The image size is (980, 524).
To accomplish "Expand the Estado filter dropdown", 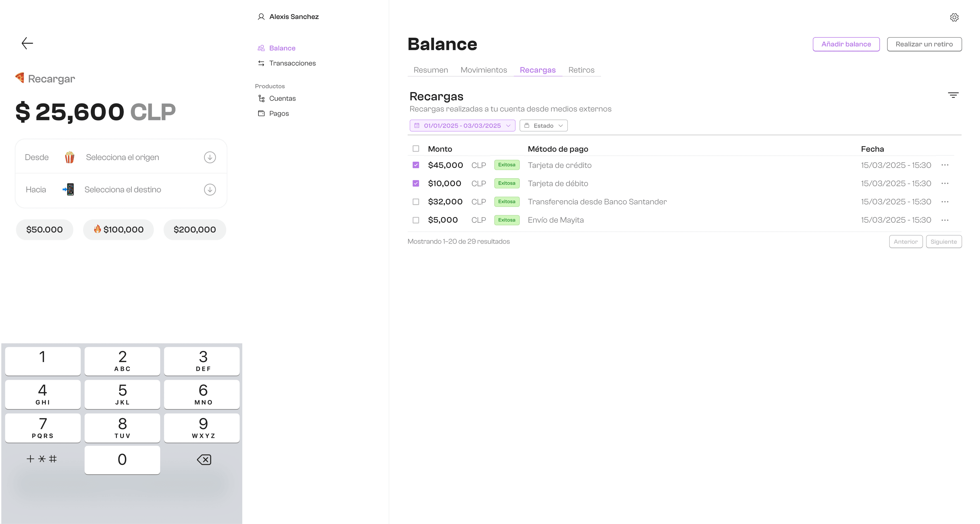I will (543, 125).
